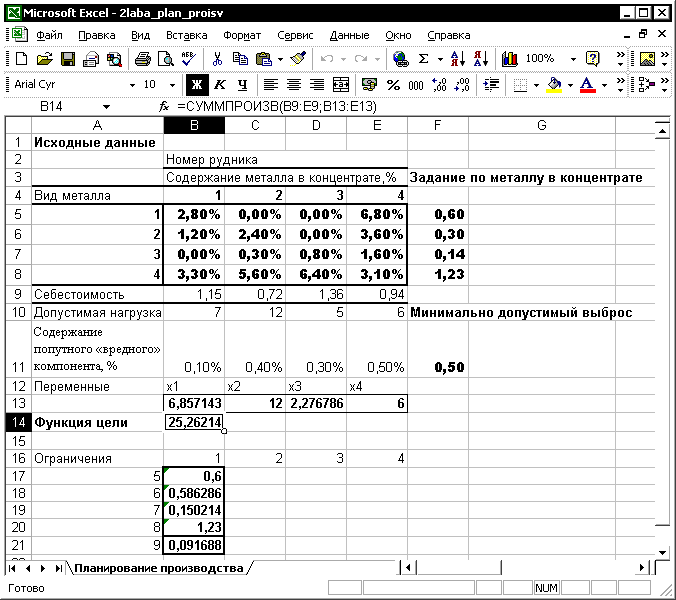Decrease decimal places icon
Viewport: 676px width, 600px height.
[x=462, y=85]
